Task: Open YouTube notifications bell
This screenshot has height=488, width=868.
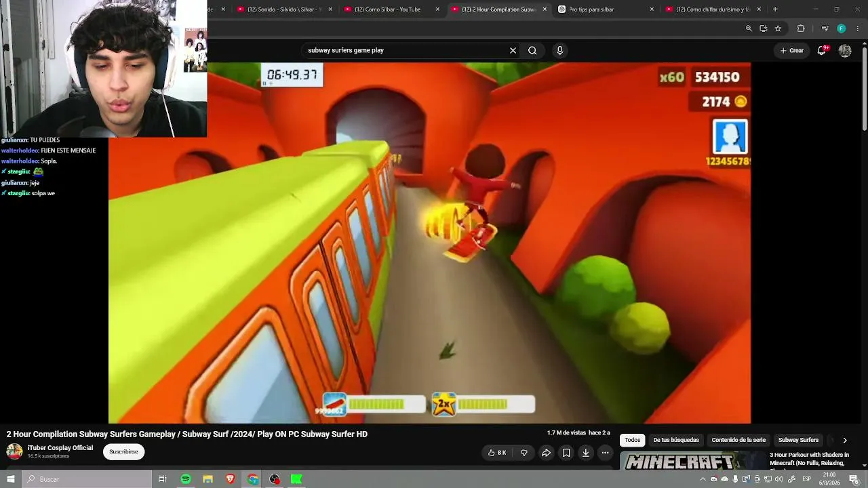Action: pos(822,50)
